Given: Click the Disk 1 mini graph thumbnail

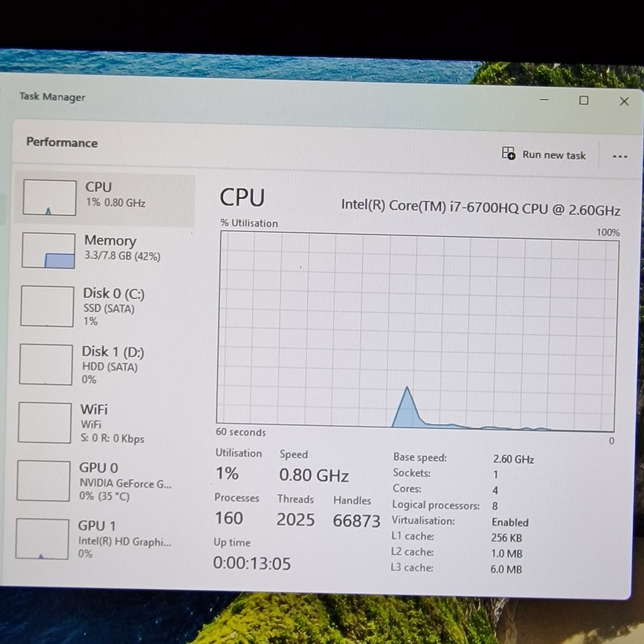Looking at the screenshot, I should pyautogui.click(x=46, y=365).
